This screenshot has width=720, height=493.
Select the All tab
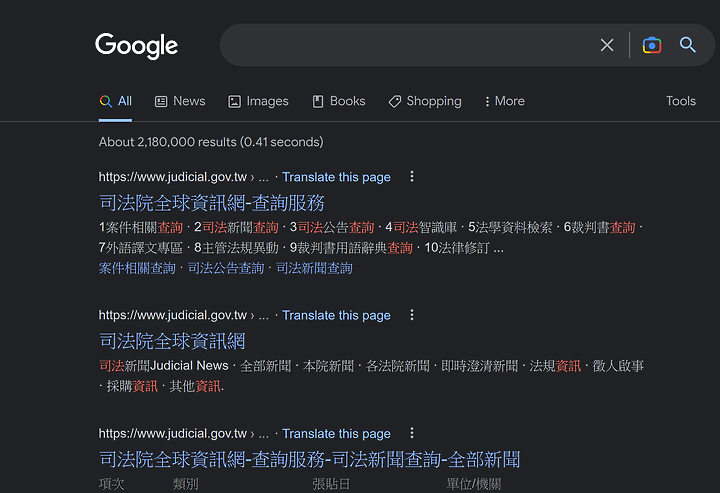pos(115,101)
